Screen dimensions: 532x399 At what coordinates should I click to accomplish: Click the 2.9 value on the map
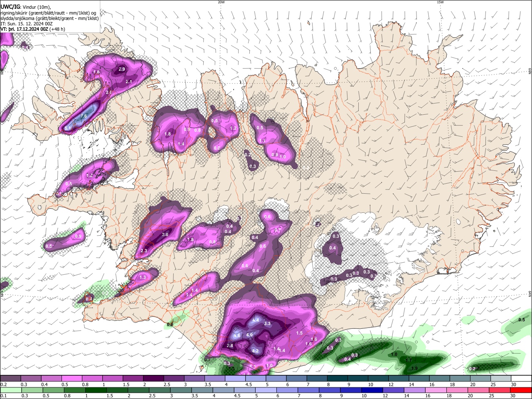122,69
